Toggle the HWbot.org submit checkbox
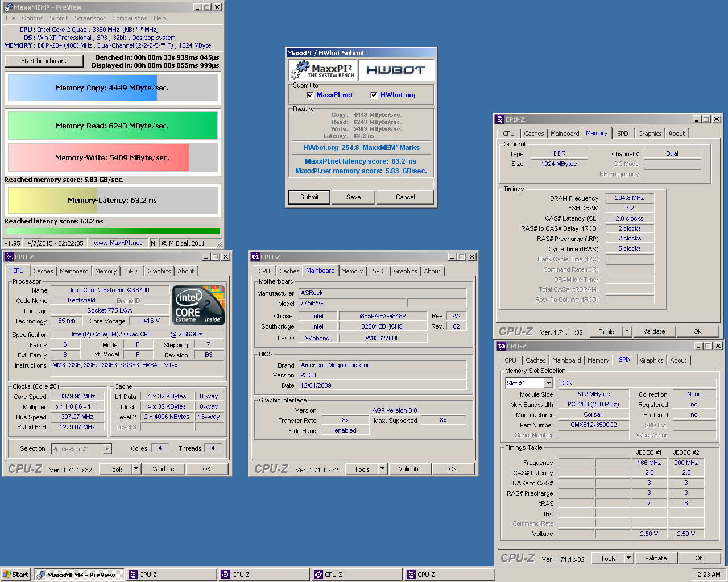728x582 pixels. pyautogui.click(x=374, y=95)
